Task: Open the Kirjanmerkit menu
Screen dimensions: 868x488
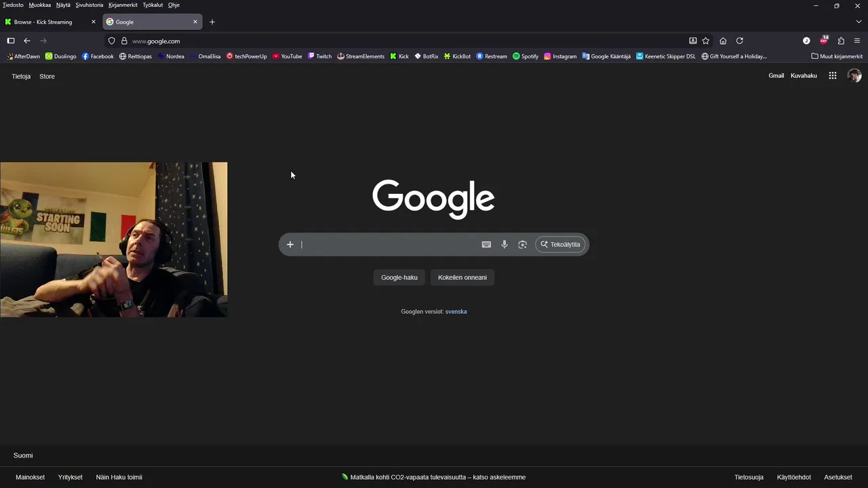Action: click(x=123, y=5)
